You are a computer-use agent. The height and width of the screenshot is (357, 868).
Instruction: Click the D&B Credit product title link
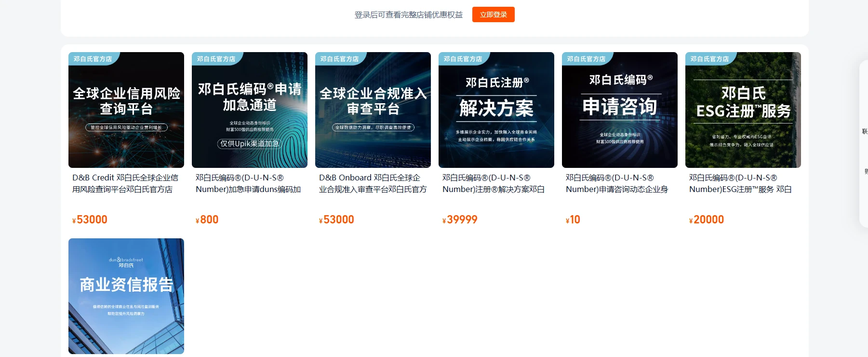pos(125,183)
